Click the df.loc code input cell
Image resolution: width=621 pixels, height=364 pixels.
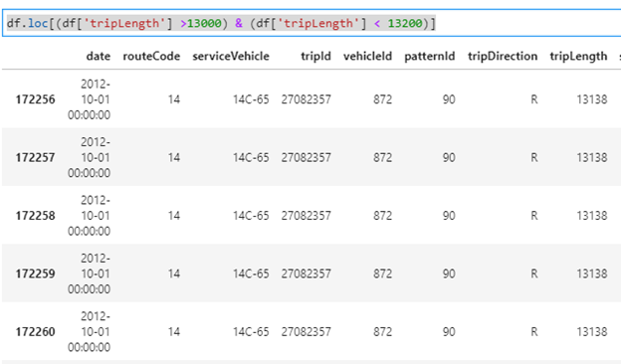pos(311,23)
